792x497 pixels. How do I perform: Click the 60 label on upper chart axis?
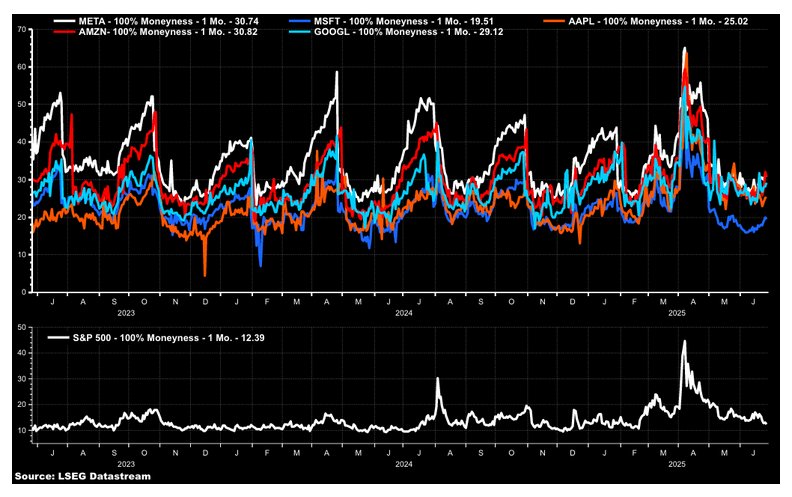tap(22, 67)
